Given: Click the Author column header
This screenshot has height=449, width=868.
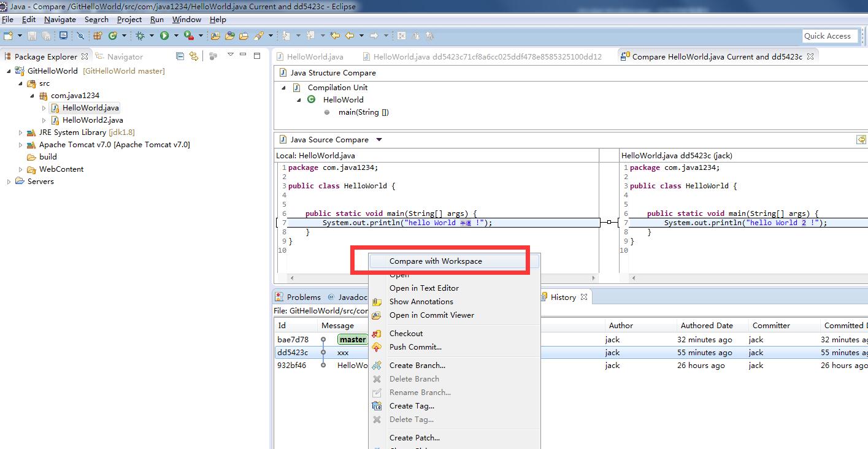Looking at the screenshot, I should coord(640,326).
